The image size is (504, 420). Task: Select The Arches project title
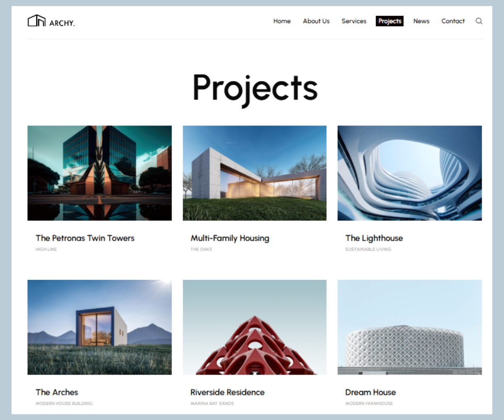click(57, 392)
